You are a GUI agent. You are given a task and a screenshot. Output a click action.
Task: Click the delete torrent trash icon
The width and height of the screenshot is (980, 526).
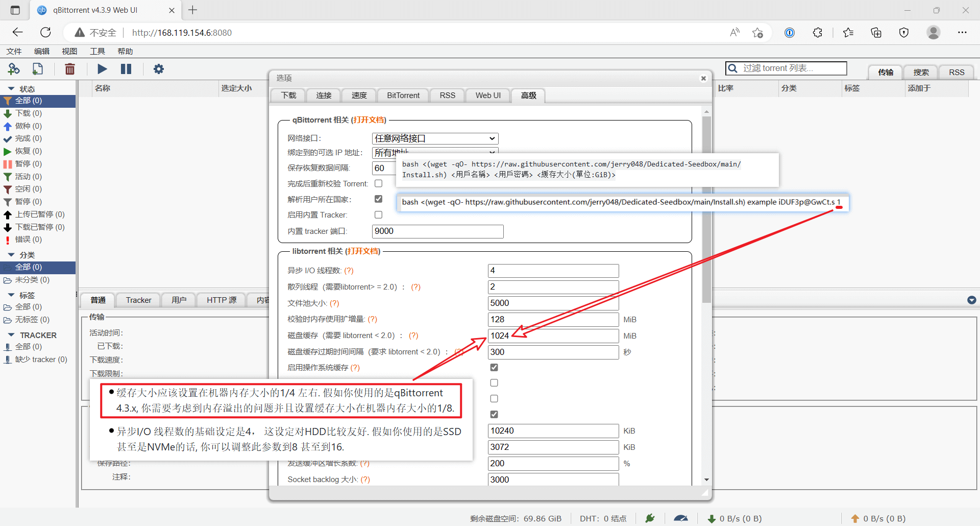[x=70, y=69]
